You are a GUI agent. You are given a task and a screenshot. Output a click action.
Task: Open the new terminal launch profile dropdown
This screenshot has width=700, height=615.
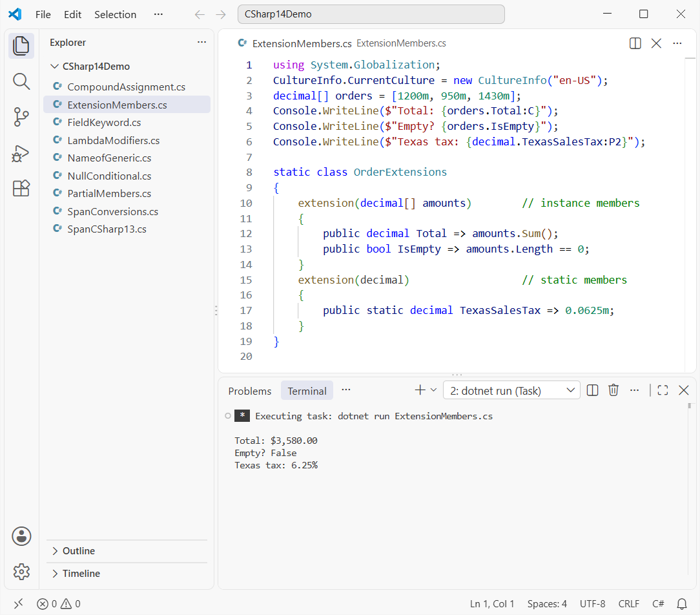pyautogui.click(x=433, y=390)
